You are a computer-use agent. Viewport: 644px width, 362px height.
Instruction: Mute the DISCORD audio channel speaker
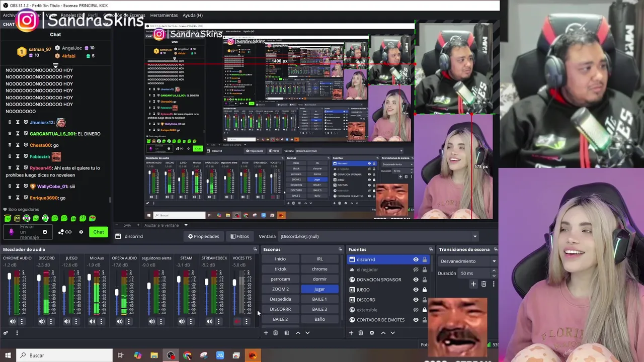[x=42, y=321]
